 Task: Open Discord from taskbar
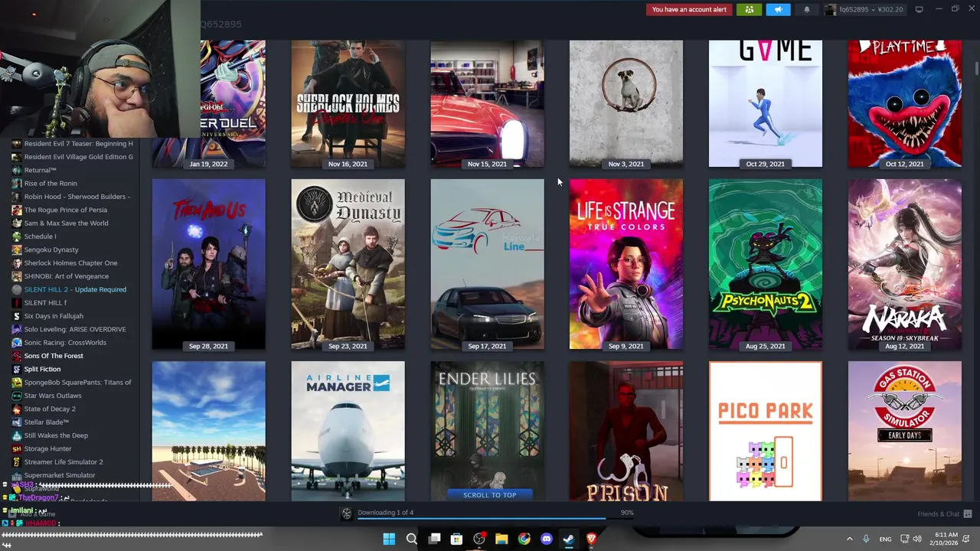(547, 539)
